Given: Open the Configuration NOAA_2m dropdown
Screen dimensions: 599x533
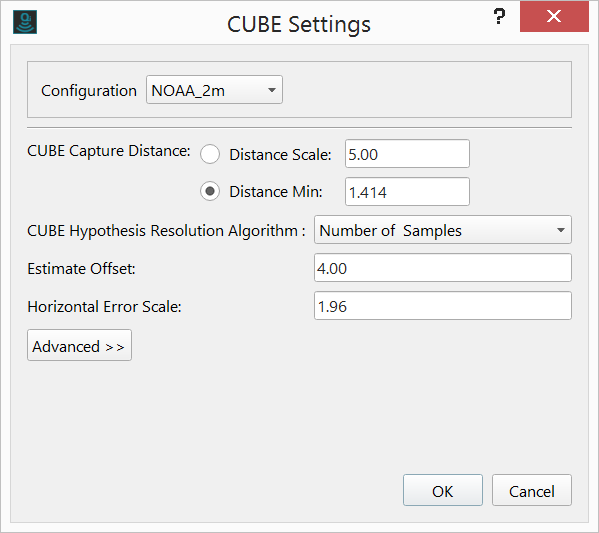Looking at the screenshot, I should click(x=214, y=90).
